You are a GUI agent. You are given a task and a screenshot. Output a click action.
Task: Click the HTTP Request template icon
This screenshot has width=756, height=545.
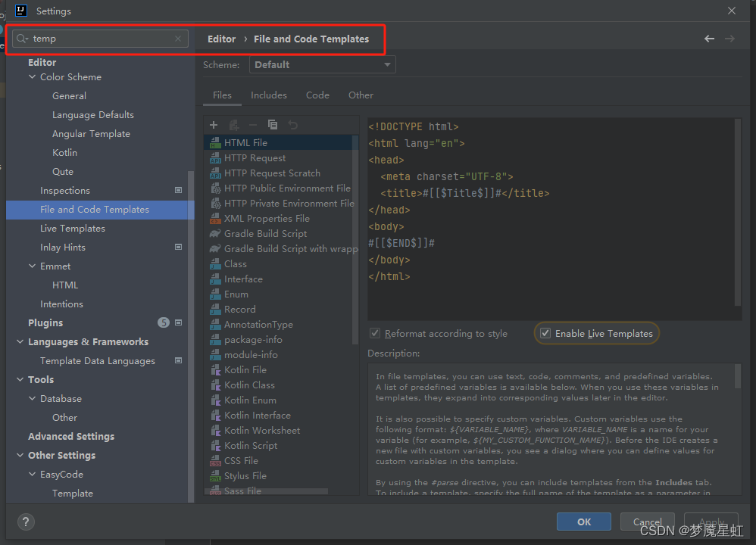pos(215,158)
